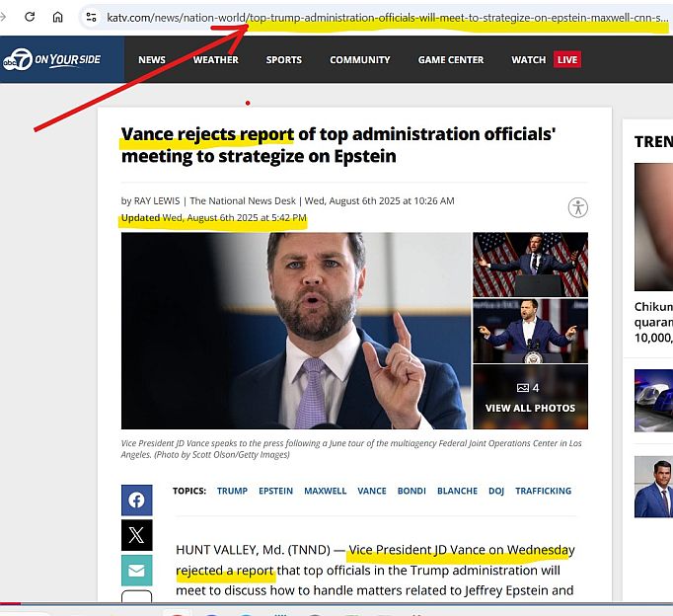Open the TRAFFICKING topic link
Image resolution: width=673 pixels, height=616 pixels.
(544, 491)
